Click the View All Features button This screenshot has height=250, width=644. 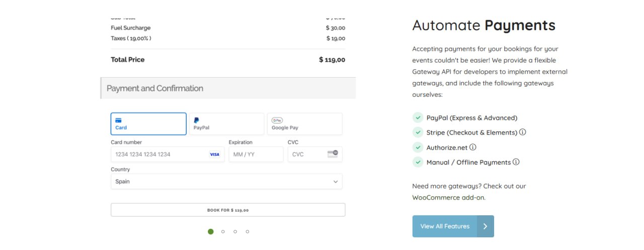click(453, 226)
